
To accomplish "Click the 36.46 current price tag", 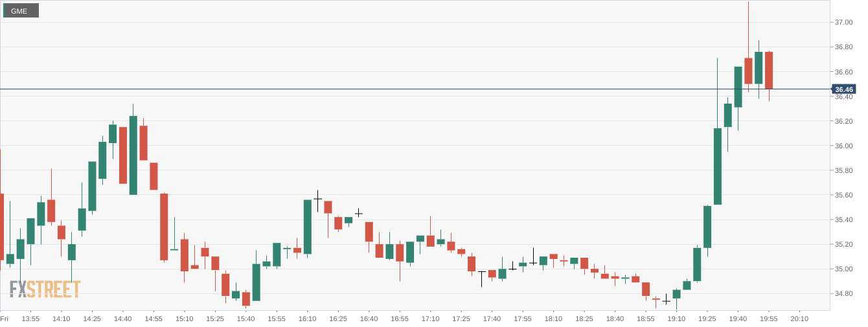I will tap(843, 89).
